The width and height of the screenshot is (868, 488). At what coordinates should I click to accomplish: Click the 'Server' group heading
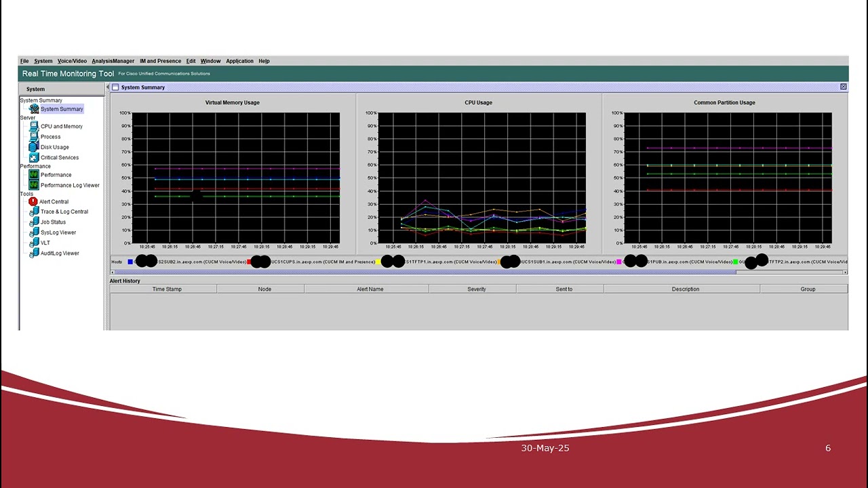pos(27,118)
